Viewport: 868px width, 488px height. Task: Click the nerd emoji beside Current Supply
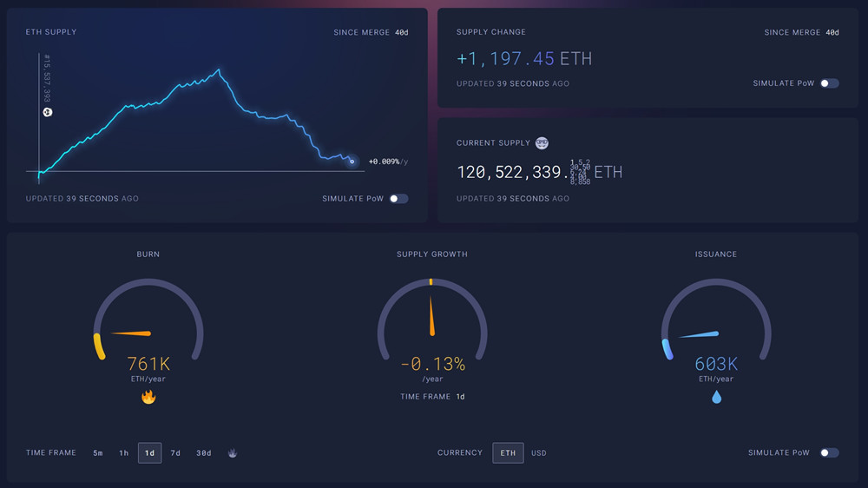(542, 143)
